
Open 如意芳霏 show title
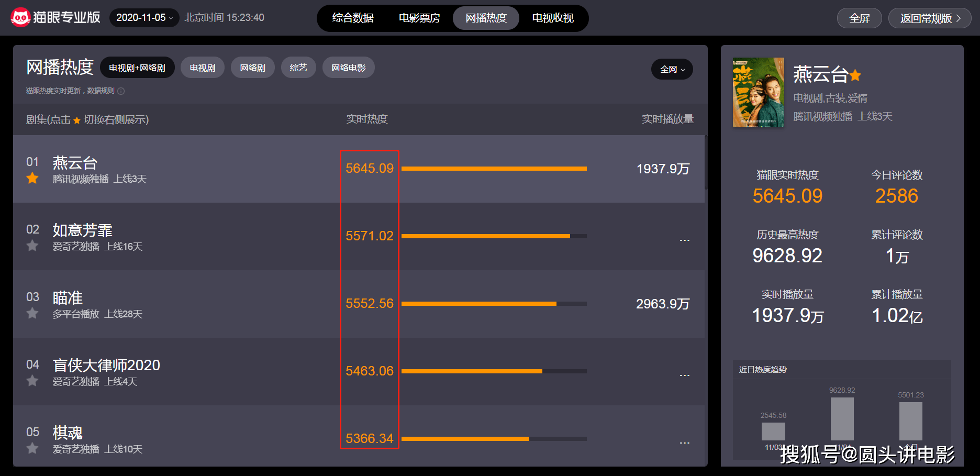(83, 230)
